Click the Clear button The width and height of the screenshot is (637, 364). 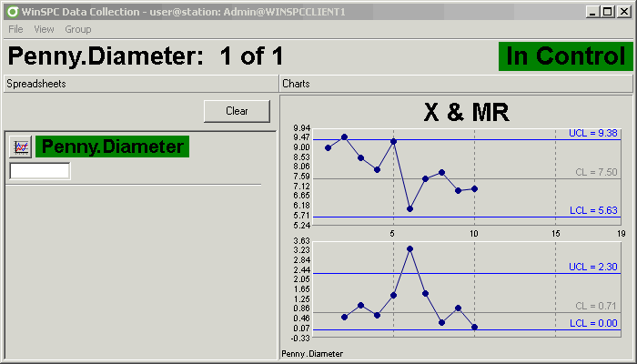[x=237, y=111]
